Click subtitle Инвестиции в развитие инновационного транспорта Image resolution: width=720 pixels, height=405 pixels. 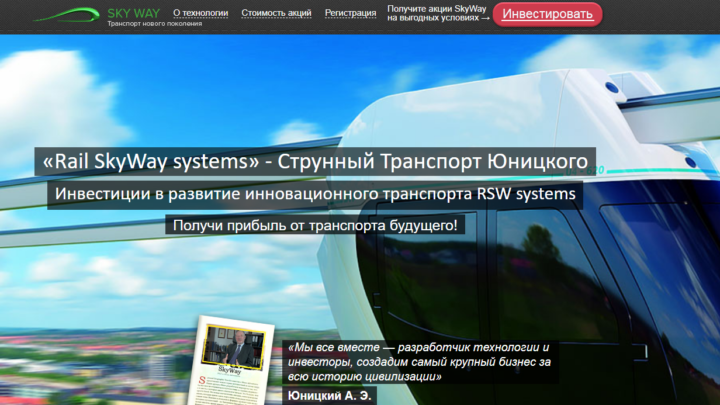(315, 194)
